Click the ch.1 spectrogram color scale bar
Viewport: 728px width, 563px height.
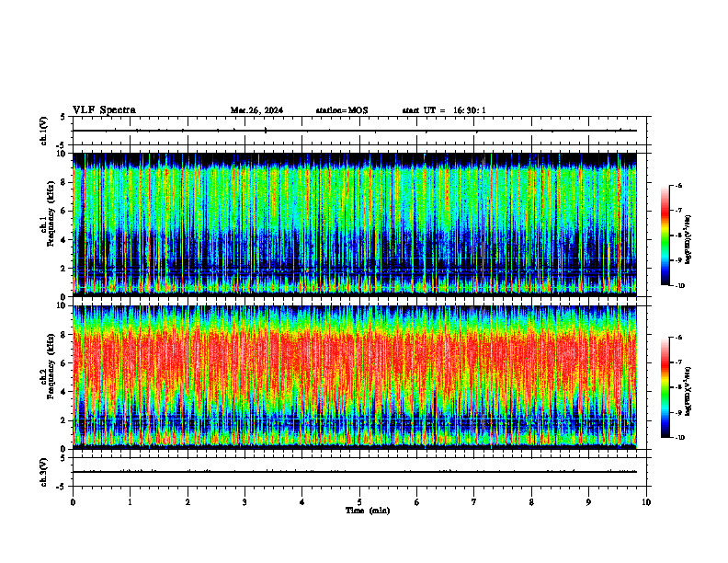point(665,236)
